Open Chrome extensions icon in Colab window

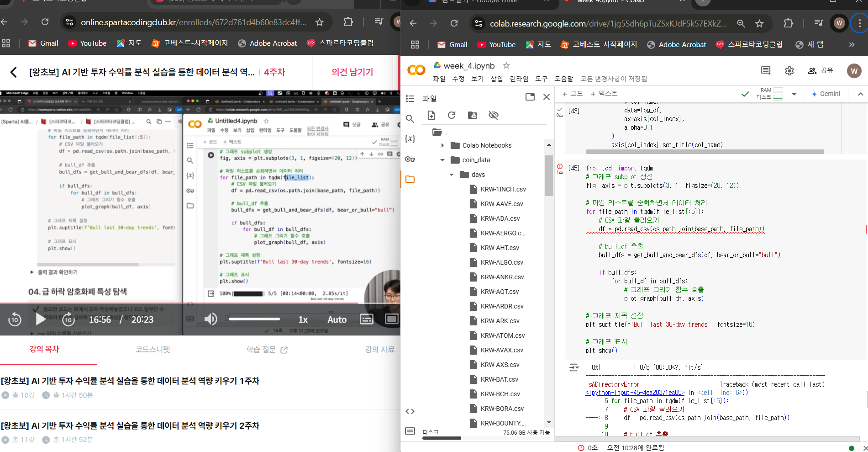[x=789, y=23]
